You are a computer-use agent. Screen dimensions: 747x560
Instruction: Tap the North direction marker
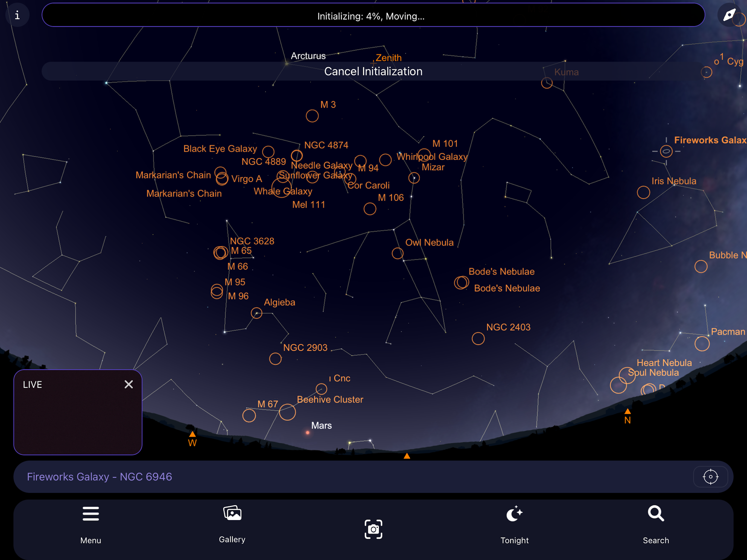pyautogui.click(x=628, y=416)
